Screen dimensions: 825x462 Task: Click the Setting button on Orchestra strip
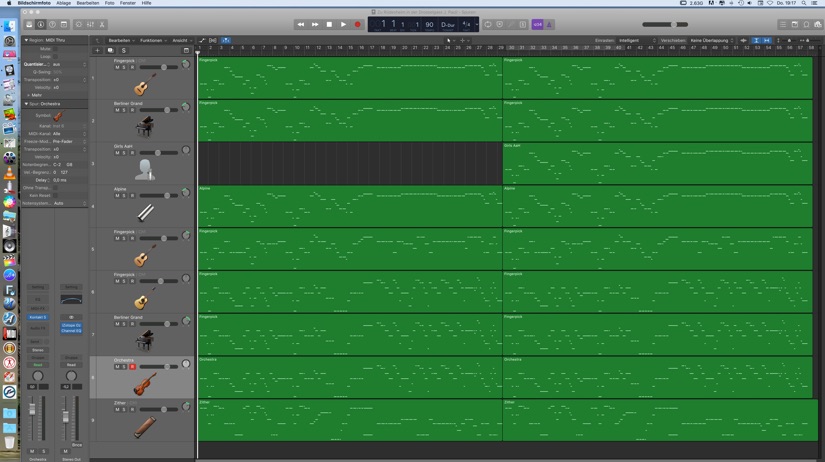tap(38, 287)
